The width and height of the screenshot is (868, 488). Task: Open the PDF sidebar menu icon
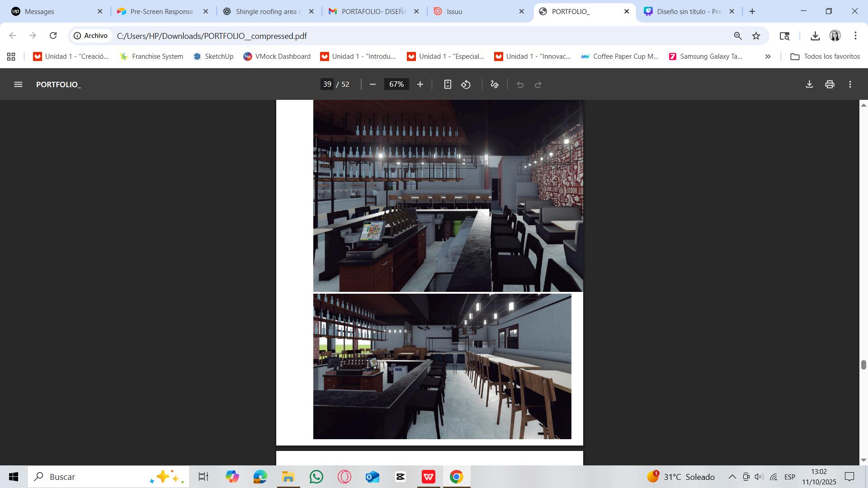[18, 84]
